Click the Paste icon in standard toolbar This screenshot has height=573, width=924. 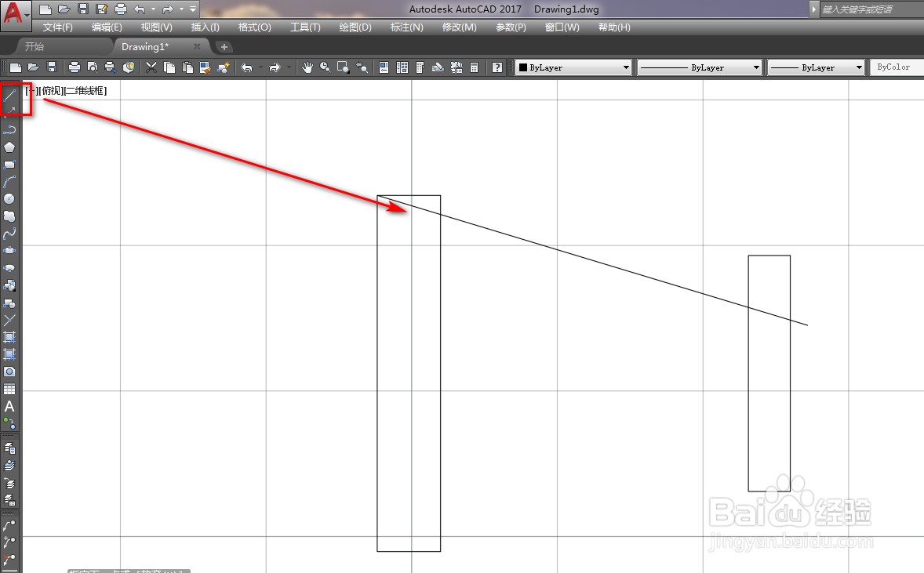tap(187, 67)
